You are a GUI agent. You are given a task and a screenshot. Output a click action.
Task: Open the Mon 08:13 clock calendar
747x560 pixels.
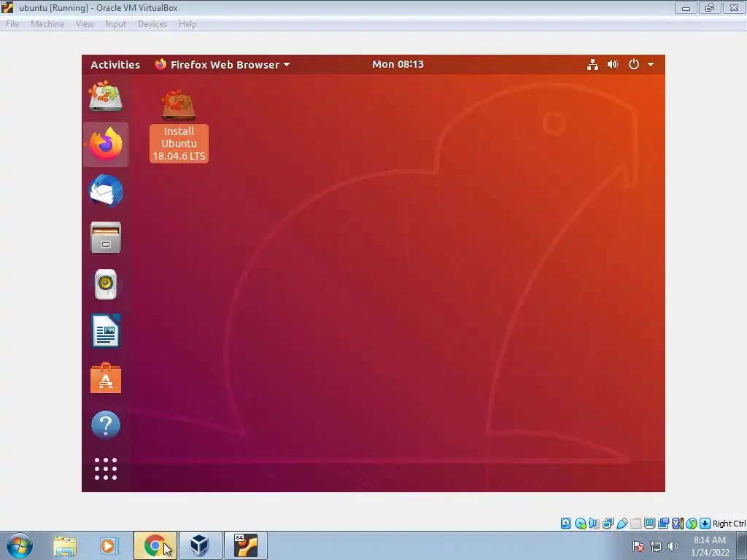click(398, 64)
